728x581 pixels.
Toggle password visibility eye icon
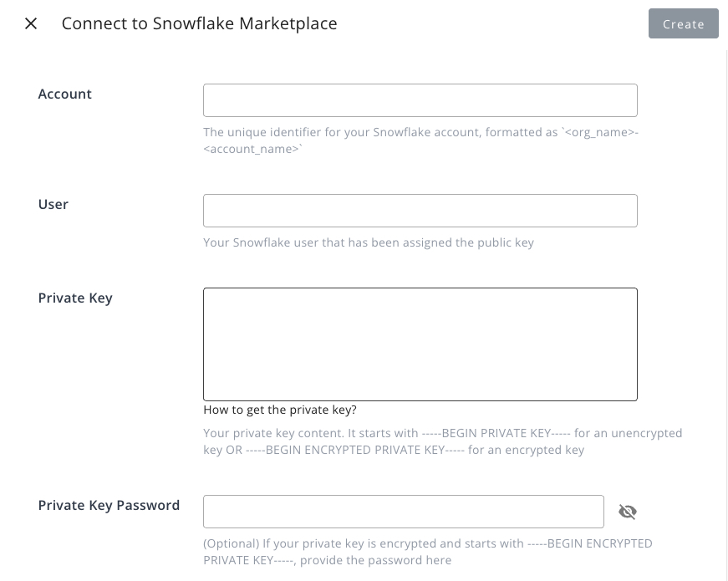pyautogui.click(x=628, y=512)
